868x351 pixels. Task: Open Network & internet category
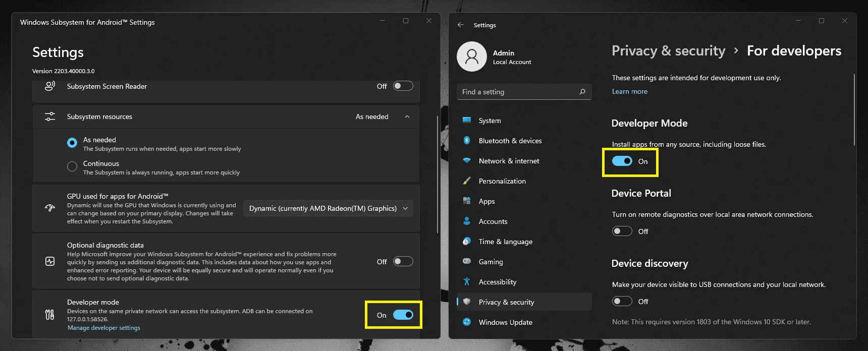coord(524,161)
